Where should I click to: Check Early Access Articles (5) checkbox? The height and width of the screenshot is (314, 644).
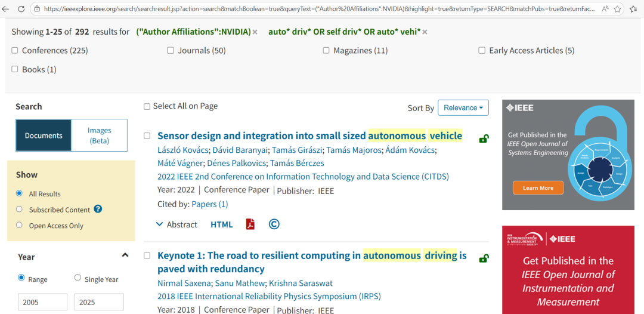coord(482,51)
